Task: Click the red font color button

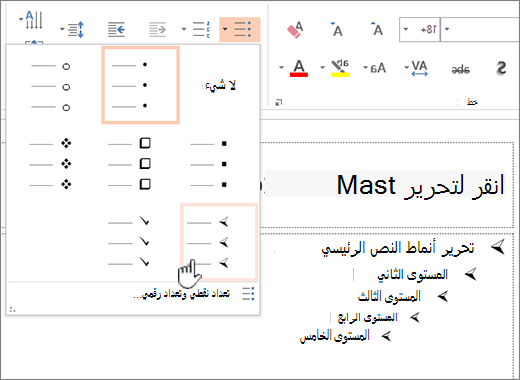Action: pyautogui.click(x=299, y=68)
